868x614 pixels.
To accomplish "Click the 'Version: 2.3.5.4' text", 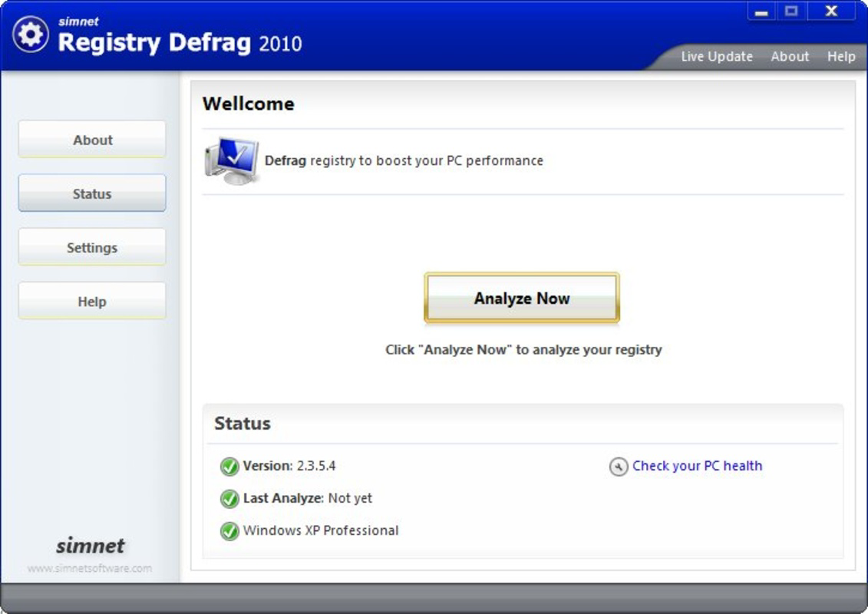I will click(289, 466).
